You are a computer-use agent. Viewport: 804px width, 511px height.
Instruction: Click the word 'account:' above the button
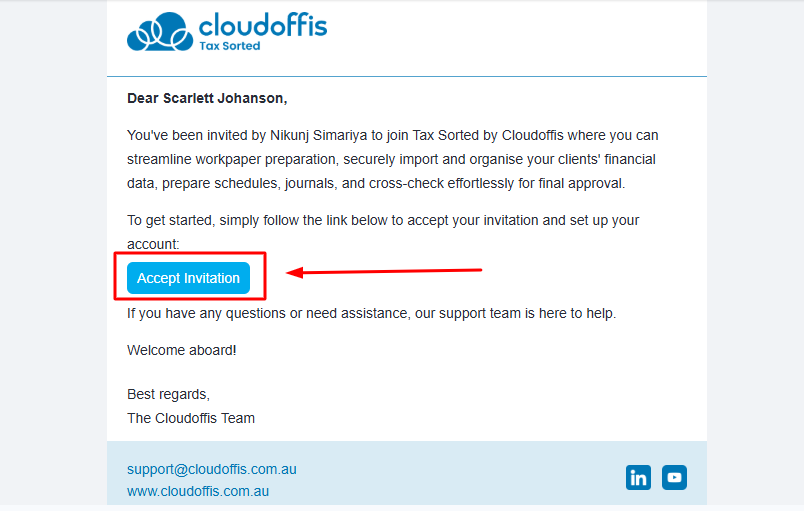153,244
